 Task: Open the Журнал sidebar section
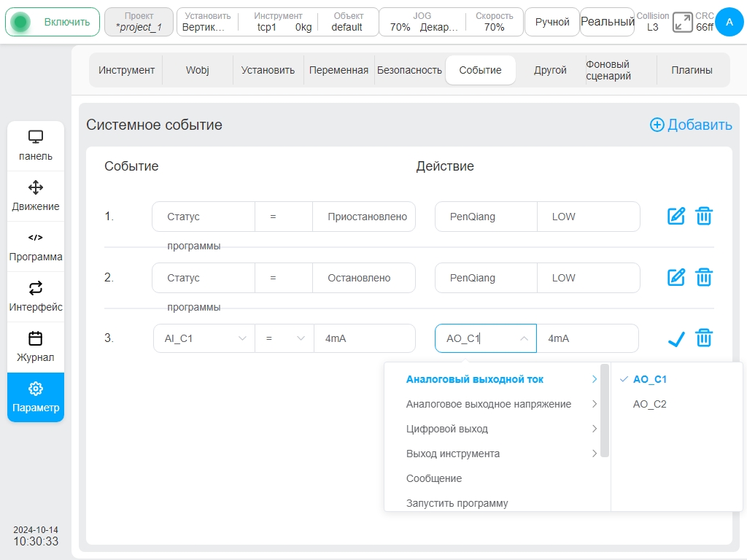tap(36, 348)
